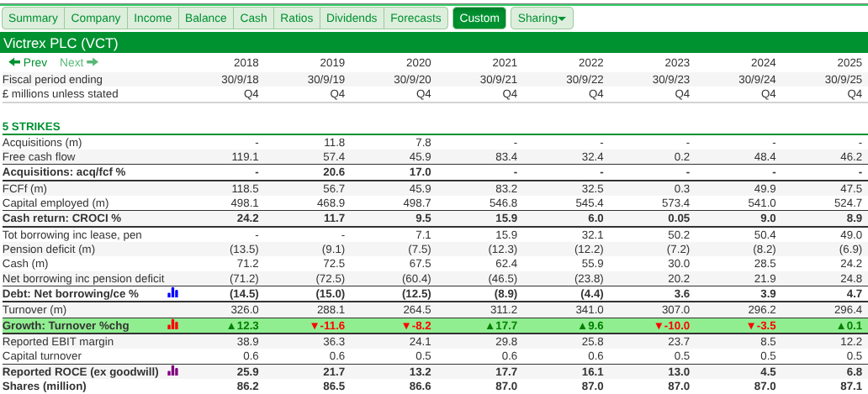
Task: Expand the Sharing dropdown menu
Action: 542,18
